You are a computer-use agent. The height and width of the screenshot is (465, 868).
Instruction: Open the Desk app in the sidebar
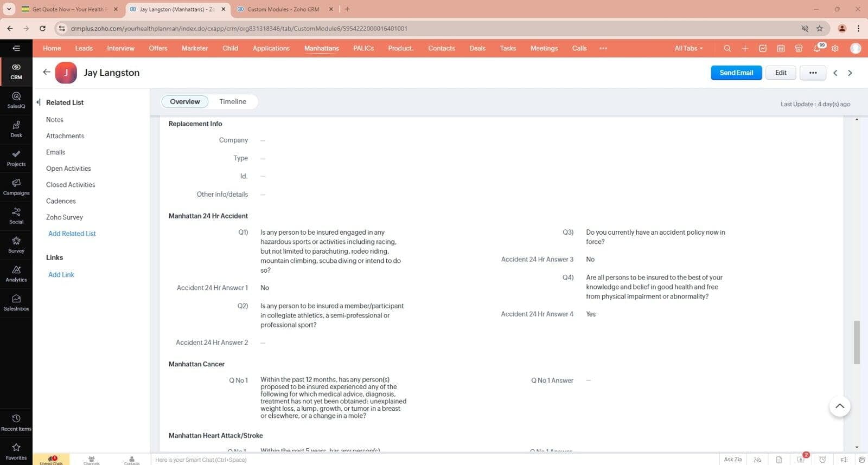pos(16,129)
